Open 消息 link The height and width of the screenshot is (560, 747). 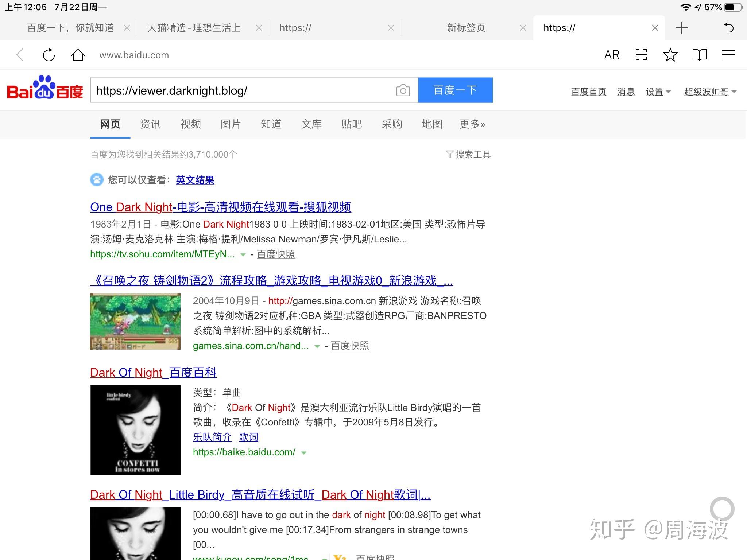coord(626,92)
